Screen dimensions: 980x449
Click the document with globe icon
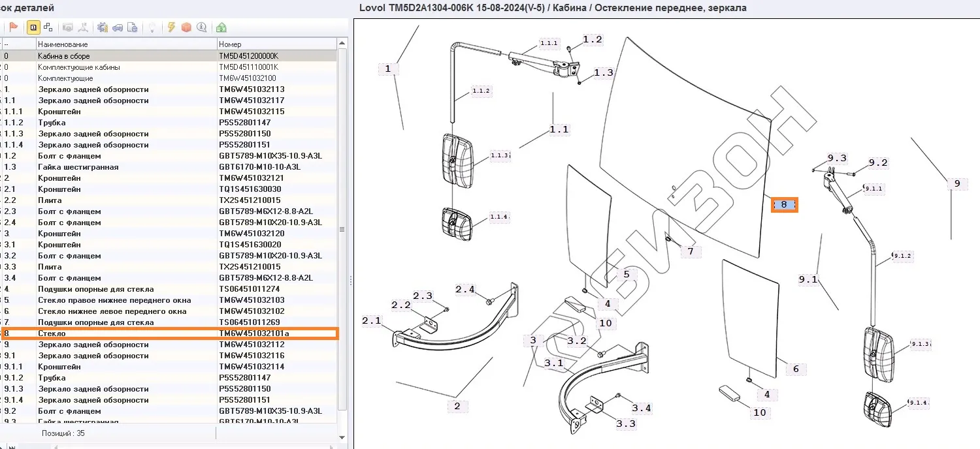click(133, 27)
